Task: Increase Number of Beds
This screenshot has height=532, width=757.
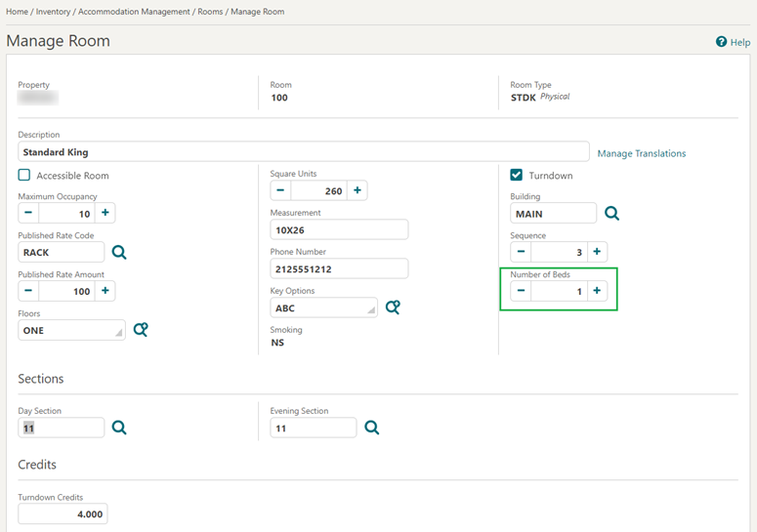Action: [x=597, y=291]
